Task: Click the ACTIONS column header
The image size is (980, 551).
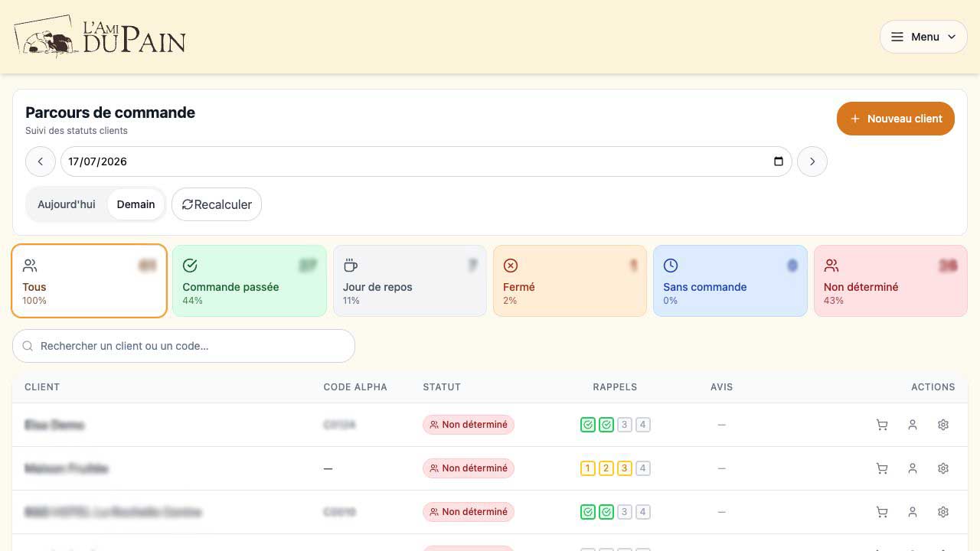Action: click(x=933, y=387)
